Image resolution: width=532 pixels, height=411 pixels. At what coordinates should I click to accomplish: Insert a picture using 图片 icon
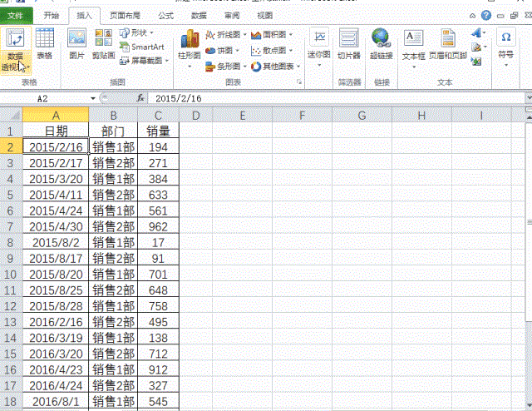pos(76,43)
